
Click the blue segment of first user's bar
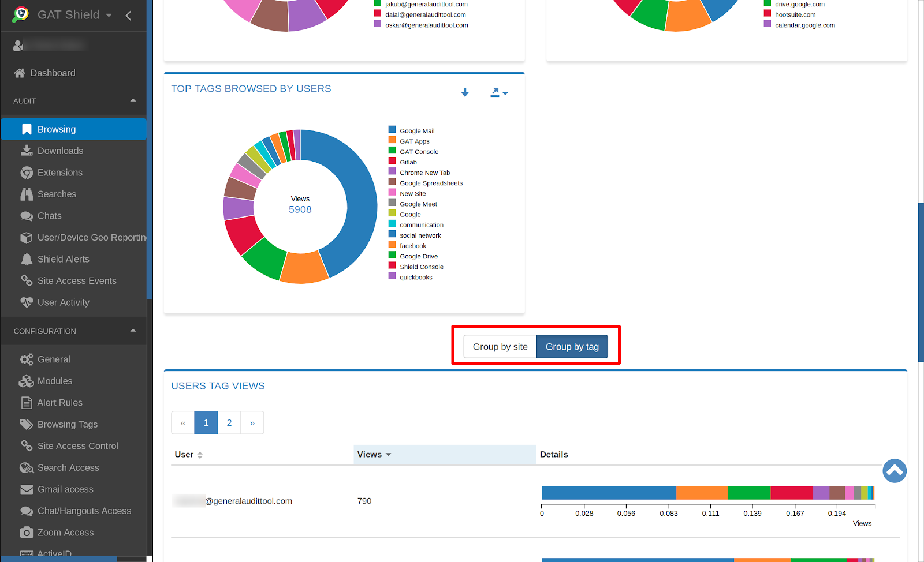tap(609, 492)
